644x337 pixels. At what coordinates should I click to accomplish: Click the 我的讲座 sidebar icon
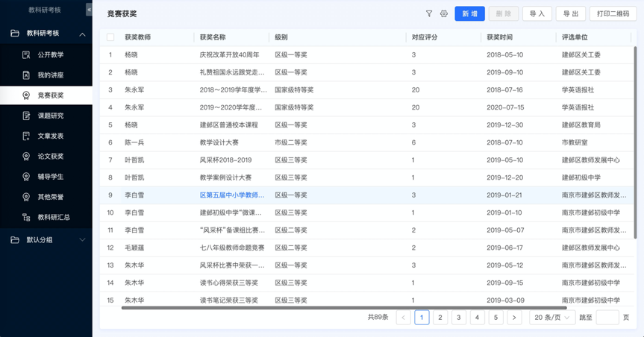click(26, 75)
